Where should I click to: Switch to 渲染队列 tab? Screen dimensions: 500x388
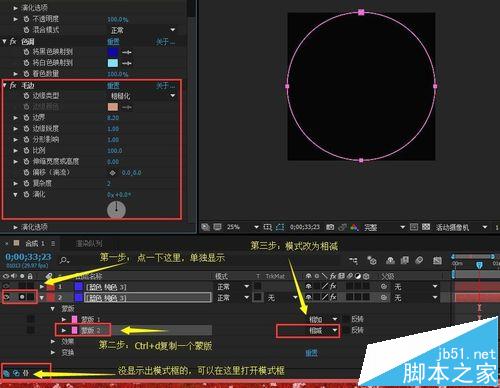pos(89,243)
